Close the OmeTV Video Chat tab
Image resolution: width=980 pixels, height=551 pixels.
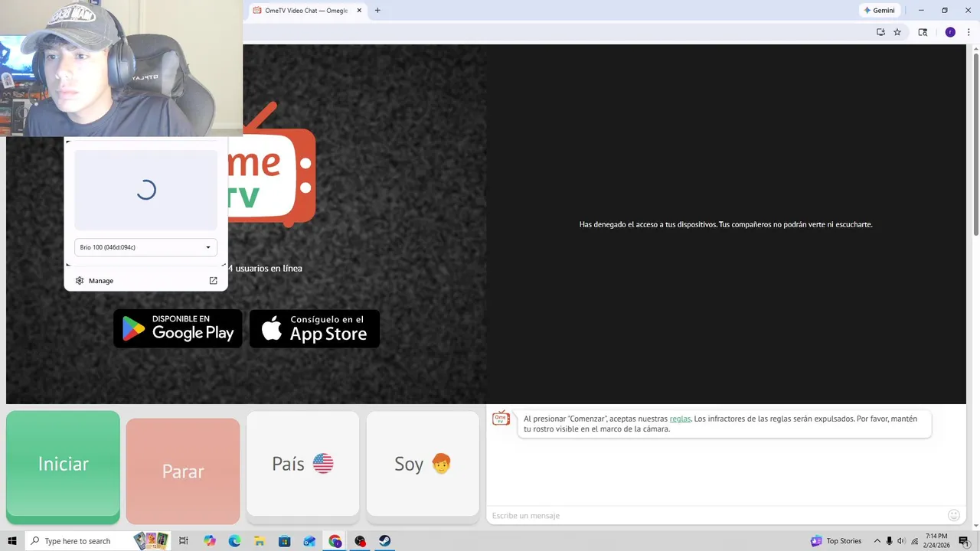[359, 11]
